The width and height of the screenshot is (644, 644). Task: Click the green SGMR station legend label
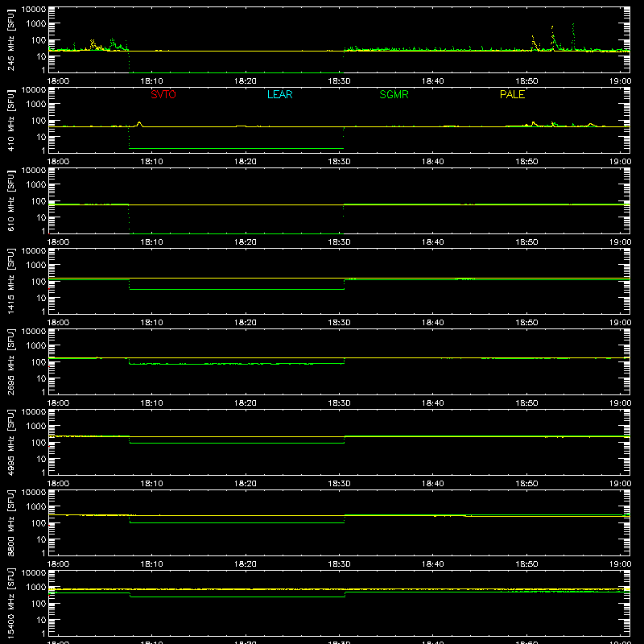(394, 94)
